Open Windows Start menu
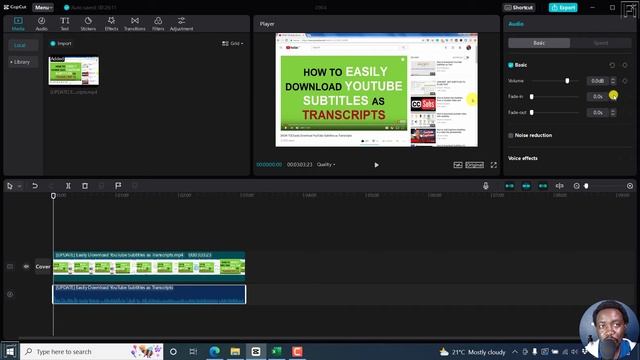This screenshot has height=360, width=640. 10,351
